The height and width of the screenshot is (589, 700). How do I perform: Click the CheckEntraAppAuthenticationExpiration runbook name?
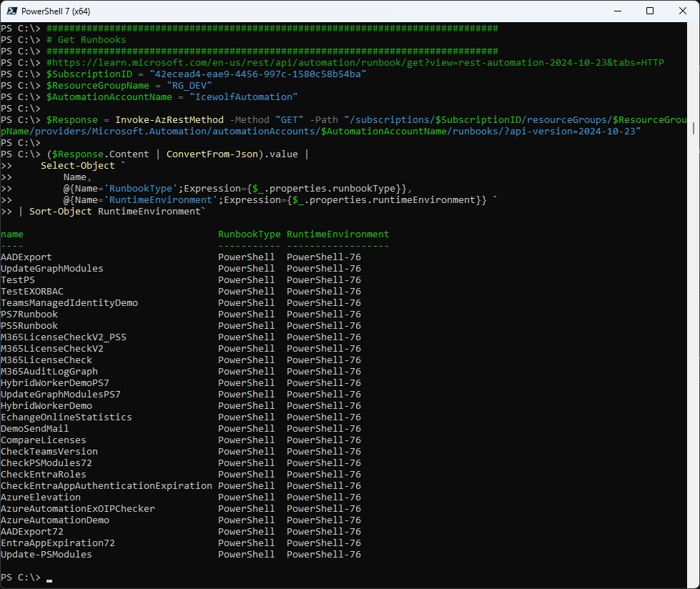(x=107, y=486)
